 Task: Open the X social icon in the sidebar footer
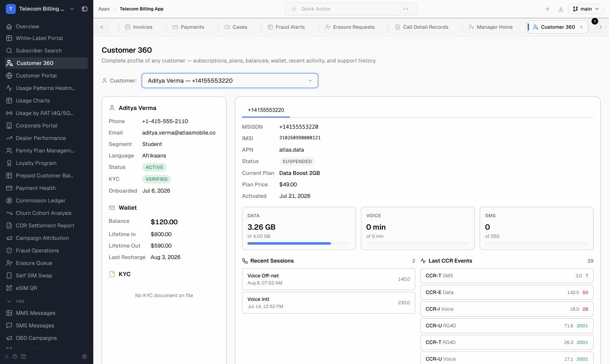tap(7, 357)
